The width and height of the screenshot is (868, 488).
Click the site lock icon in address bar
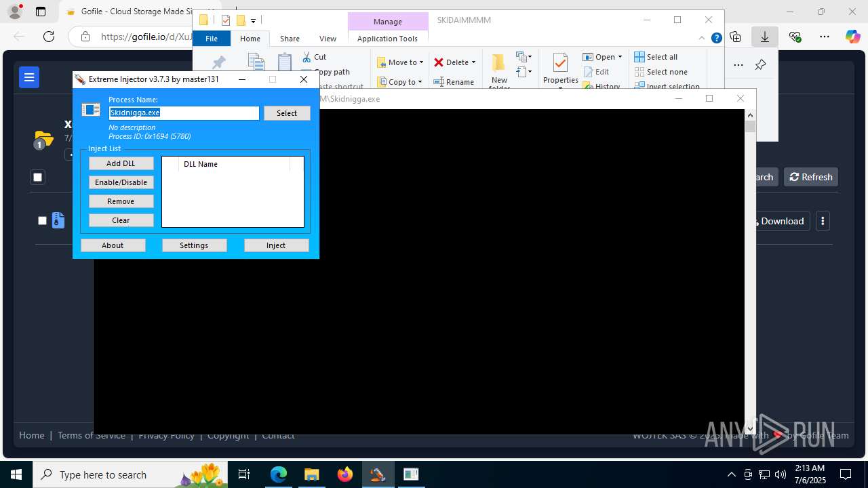point(85,37)
